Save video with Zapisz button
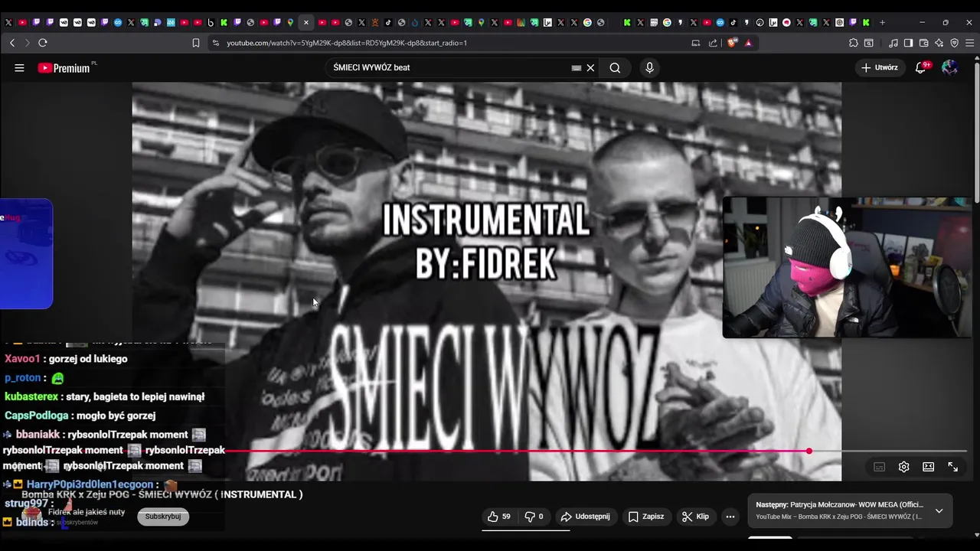This screenshot has height=551, width=980. 645,517
